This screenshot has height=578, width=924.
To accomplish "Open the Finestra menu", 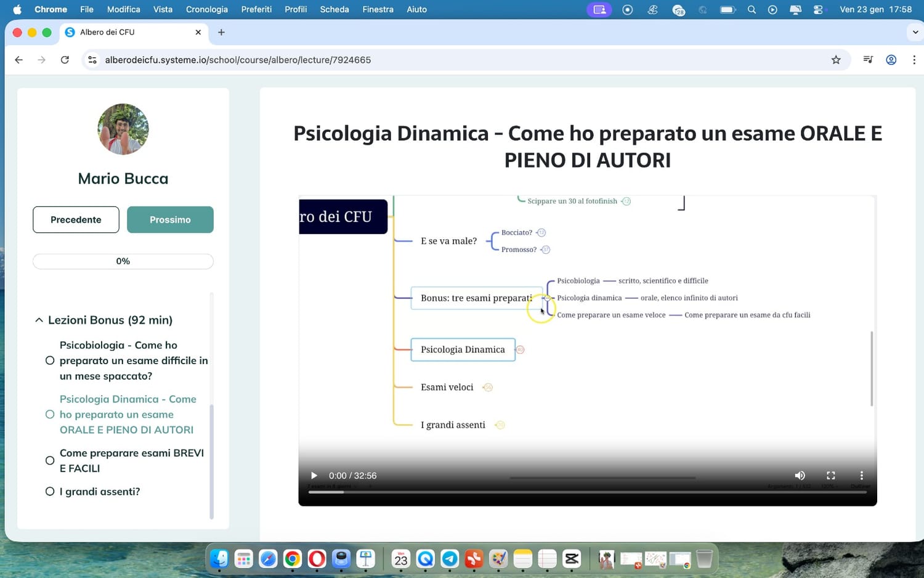I will point(378,9).
